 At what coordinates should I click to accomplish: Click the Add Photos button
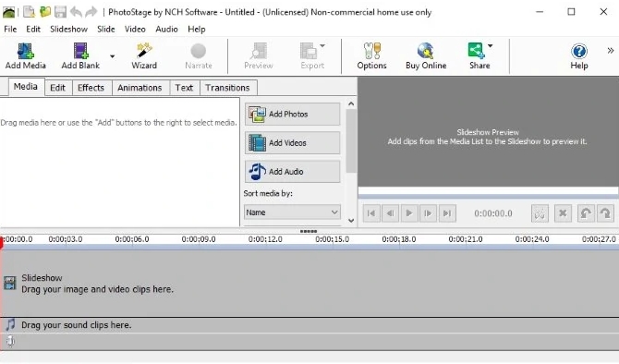pos(292,114)
